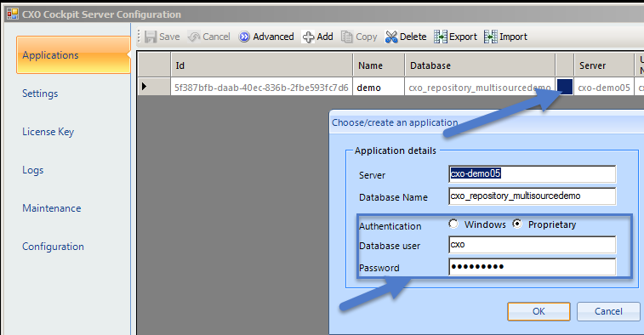Click Cancel in the application dialog
The height and width of the screenshot is (335, 644).
tap(608, 311)
